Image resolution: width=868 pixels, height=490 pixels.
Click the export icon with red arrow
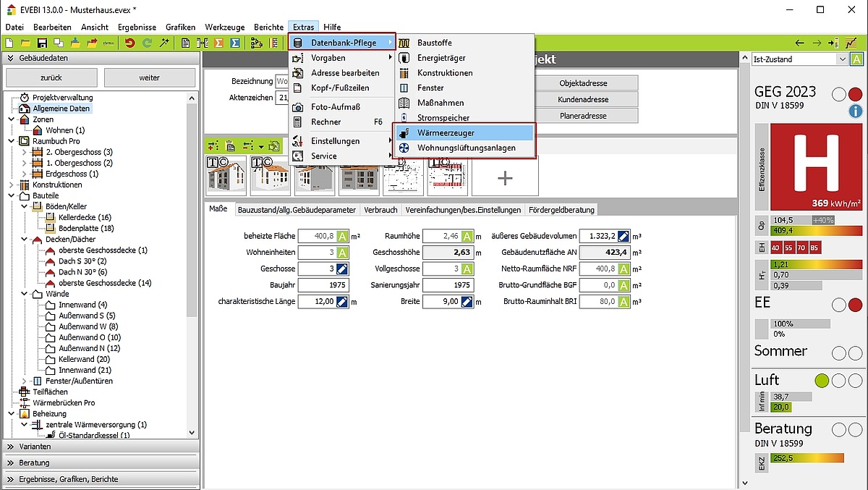[92, 43]
